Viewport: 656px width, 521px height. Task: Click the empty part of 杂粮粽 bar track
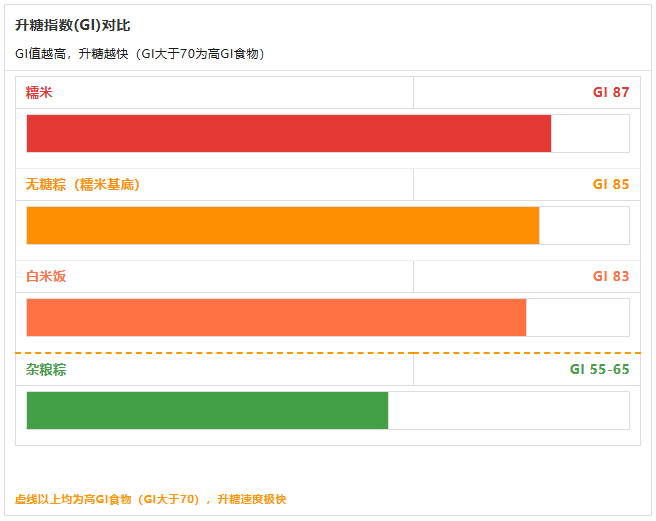click(x=509, y=411)
